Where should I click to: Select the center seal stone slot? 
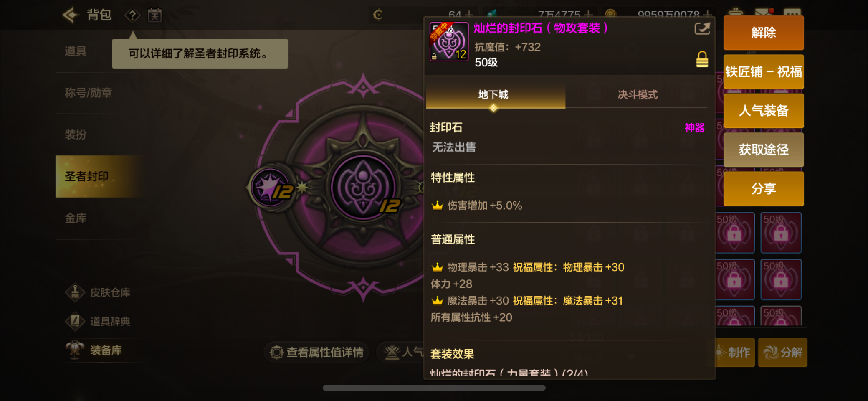363,188
